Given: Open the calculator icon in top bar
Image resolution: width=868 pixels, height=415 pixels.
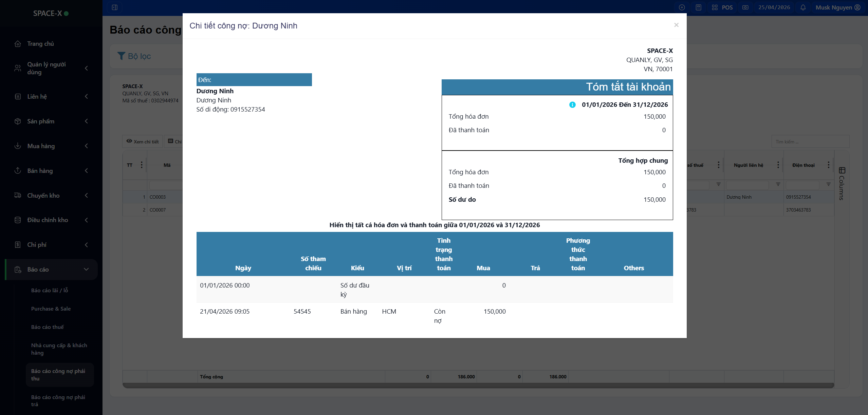Looking at the screenshot, I should [x=698, y=7].
